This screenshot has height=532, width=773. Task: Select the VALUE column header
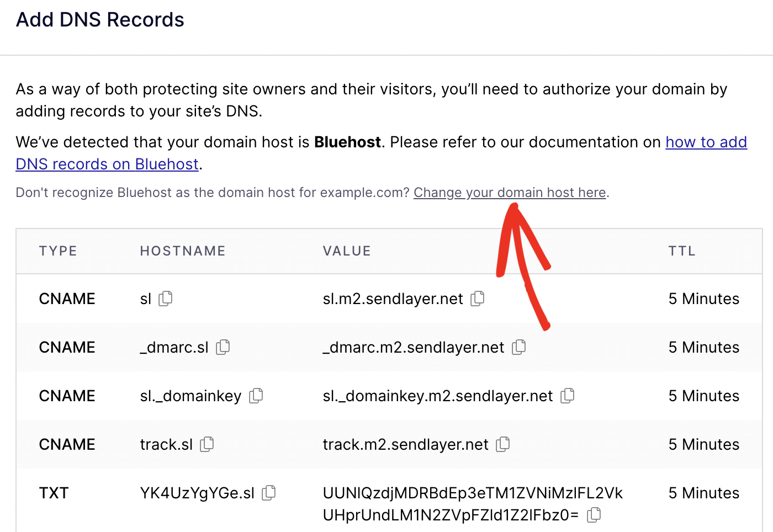pyautogui.click(x=347, y=251)
